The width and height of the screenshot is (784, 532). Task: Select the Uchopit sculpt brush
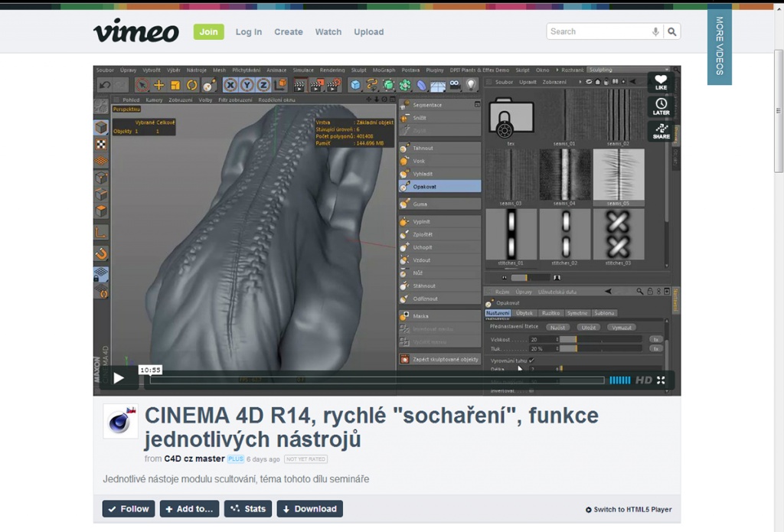pos(440,247)
